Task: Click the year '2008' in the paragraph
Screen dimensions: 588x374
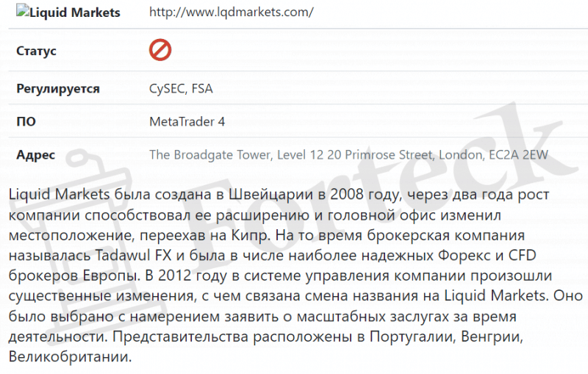Action: [347, 194]
